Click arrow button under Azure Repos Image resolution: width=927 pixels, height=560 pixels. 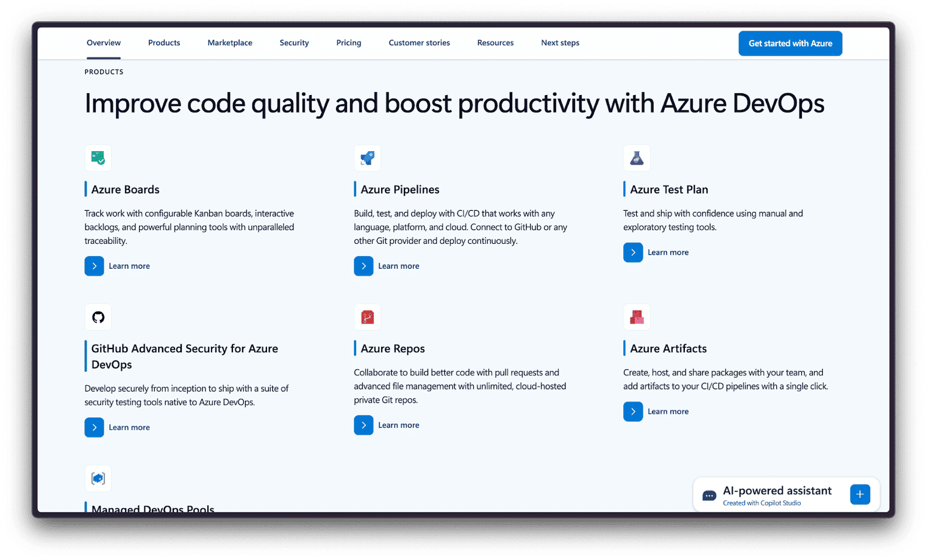coord(363,425)
